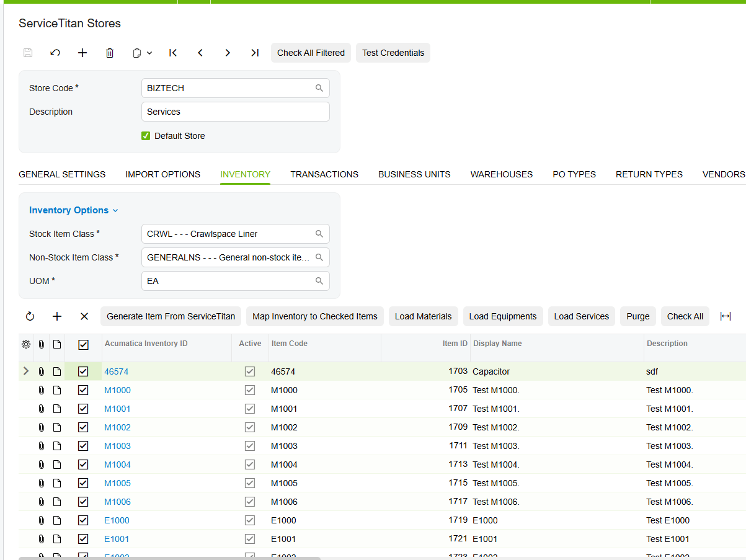
Task: Open the grid settings gear icon
Action: [x=26, y=344]
